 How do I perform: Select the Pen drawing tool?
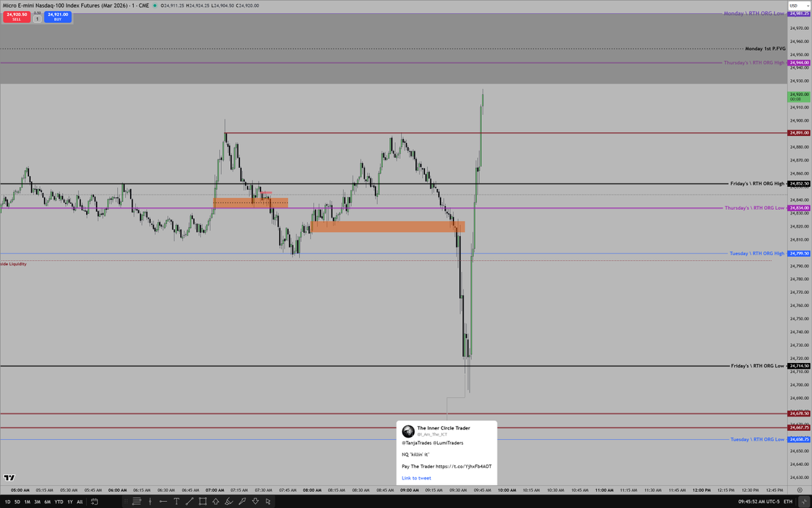tap(242, 501)
